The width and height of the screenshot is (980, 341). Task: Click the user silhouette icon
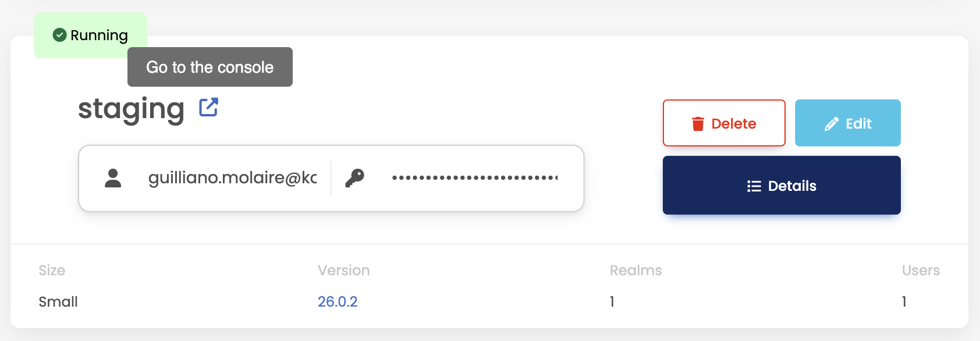(x=113, y=178)
